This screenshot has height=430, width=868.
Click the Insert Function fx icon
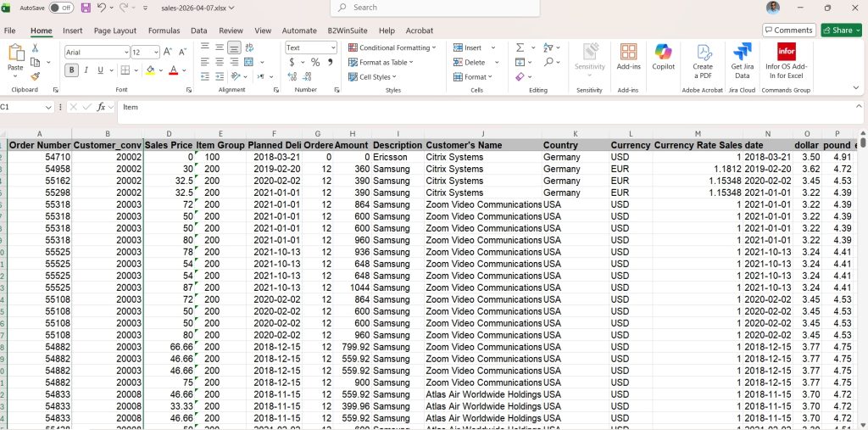click(102, 107)
